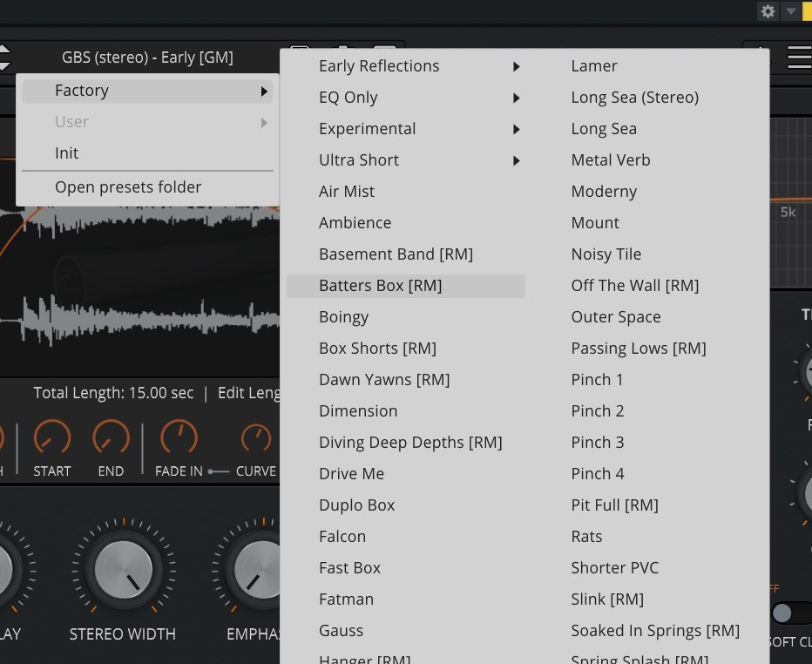This screenshot has height=664, width=812.
Task: Click the END knob
Action: (x=111, y=437)
